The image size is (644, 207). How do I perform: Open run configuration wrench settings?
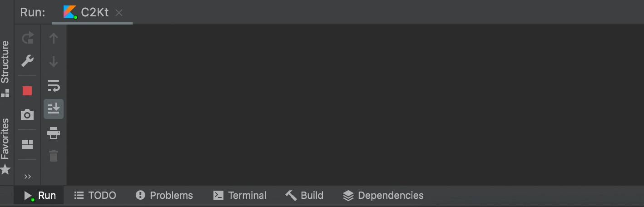click(x=28, y=61)
